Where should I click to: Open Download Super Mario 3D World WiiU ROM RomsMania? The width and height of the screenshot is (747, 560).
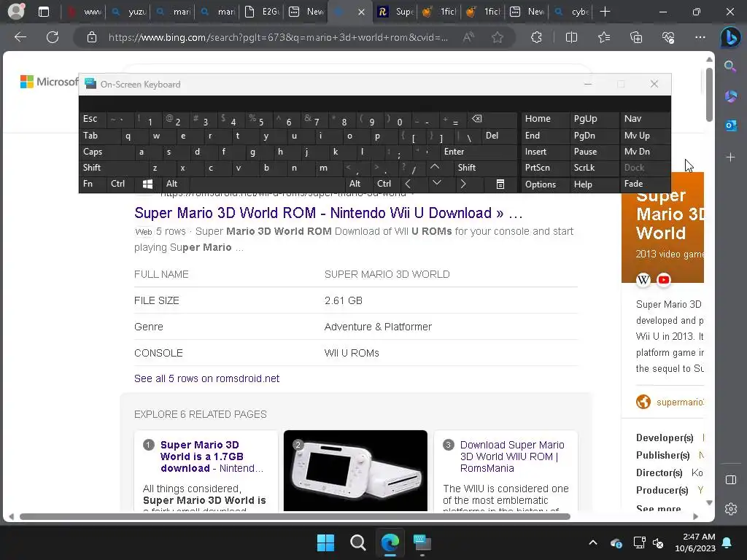512,456
